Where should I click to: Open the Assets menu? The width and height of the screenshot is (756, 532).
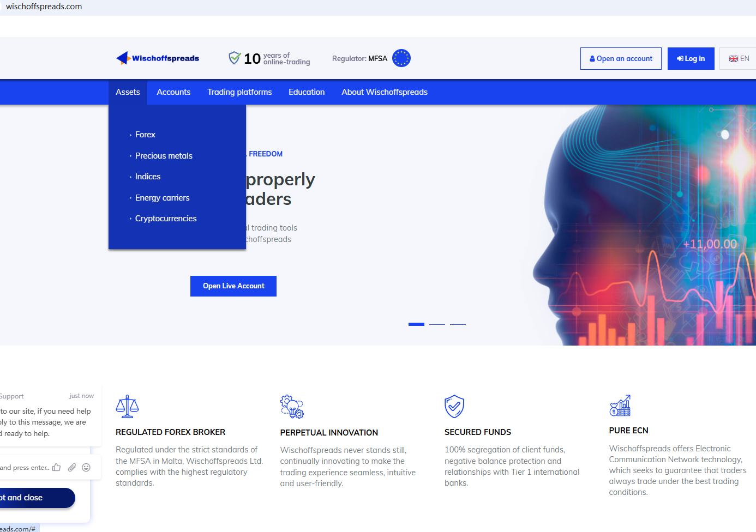coord(128,92)
